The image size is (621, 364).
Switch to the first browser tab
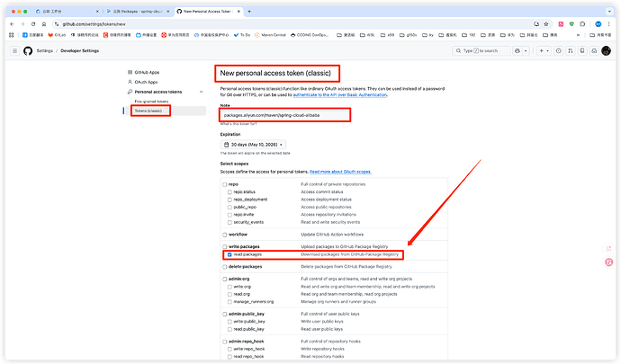coord(67,12)
